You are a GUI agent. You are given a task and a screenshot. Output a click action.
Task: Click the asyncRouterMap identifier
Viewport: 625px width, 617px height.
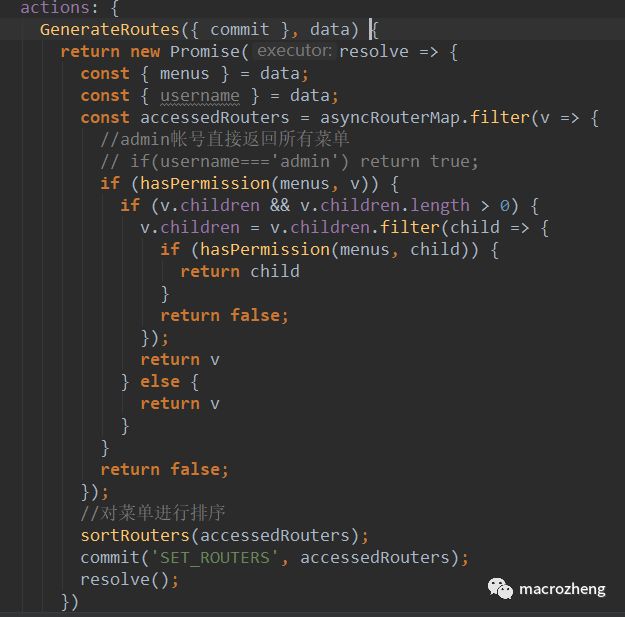(391, 117)
